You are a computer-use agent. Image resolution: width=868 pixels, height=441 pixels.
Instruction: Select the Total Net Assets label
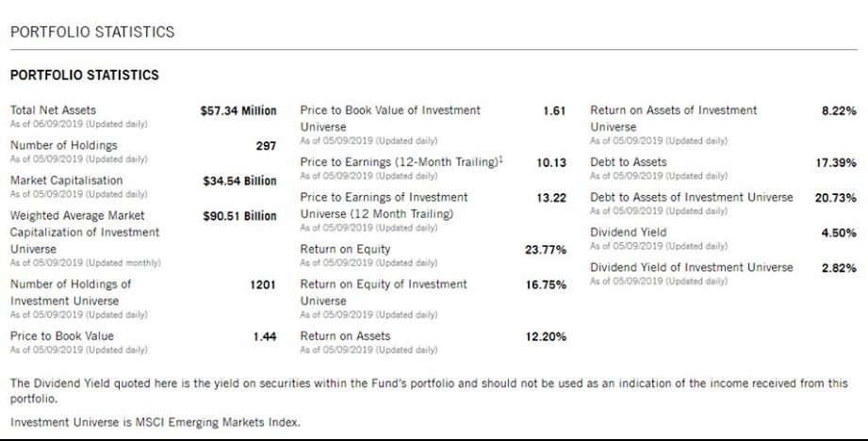pyautogui.click(x=53, y=110)
